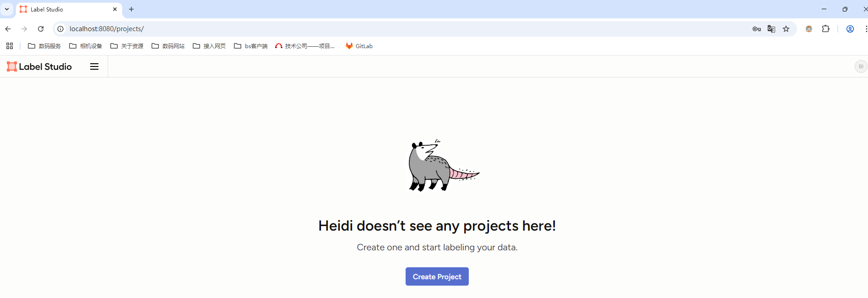Open the hamburger menu beside Label Studio logo
The width and height of the screenshot is (868, 298).
pos(94,66)
